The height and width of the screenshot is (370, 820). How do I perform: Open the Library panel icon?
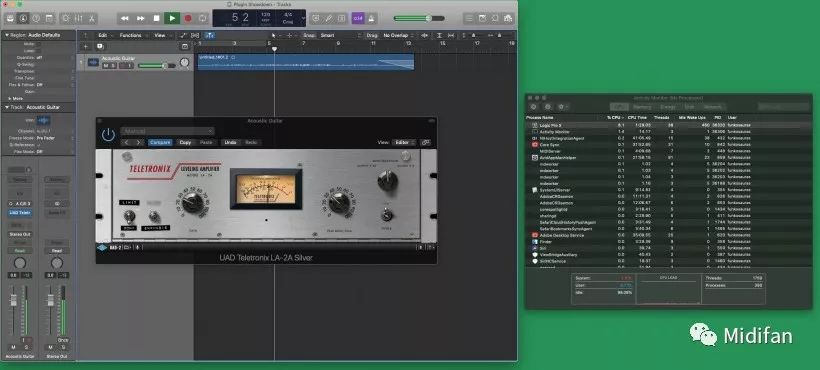click(10, 18)
